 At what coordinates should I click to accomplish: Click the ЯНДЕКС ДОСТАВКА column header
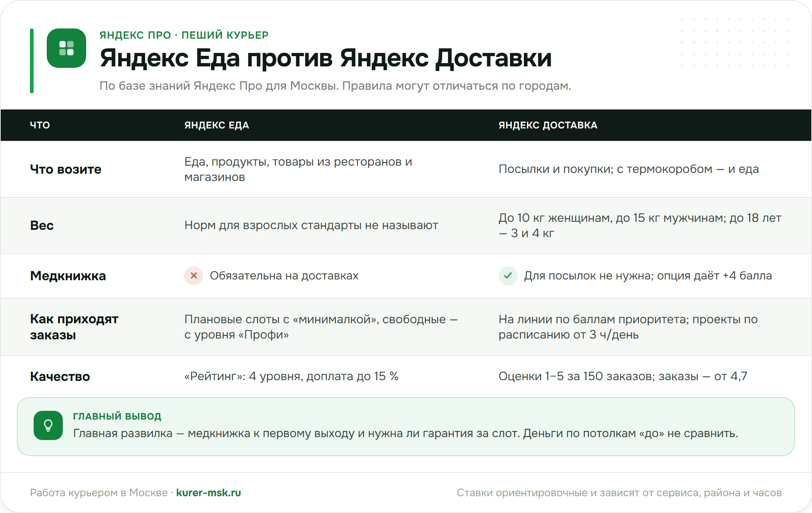pos(548,125)
